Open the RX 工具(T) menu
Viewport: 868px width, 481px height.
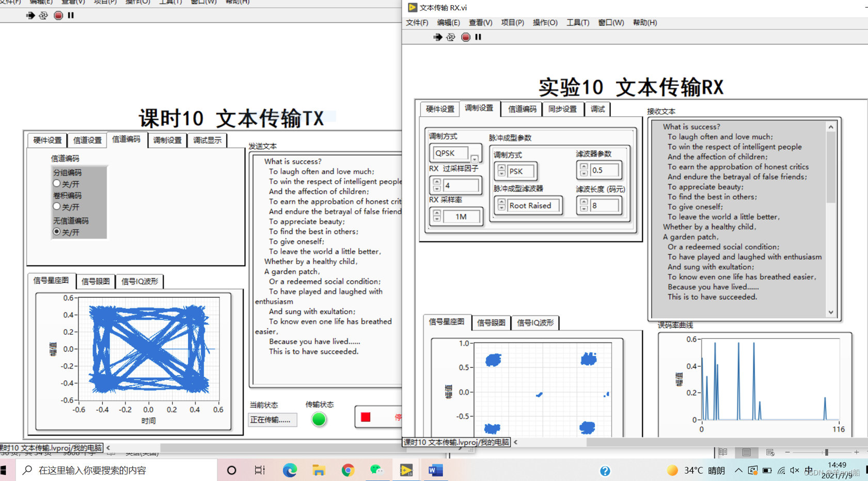(577, 23)
